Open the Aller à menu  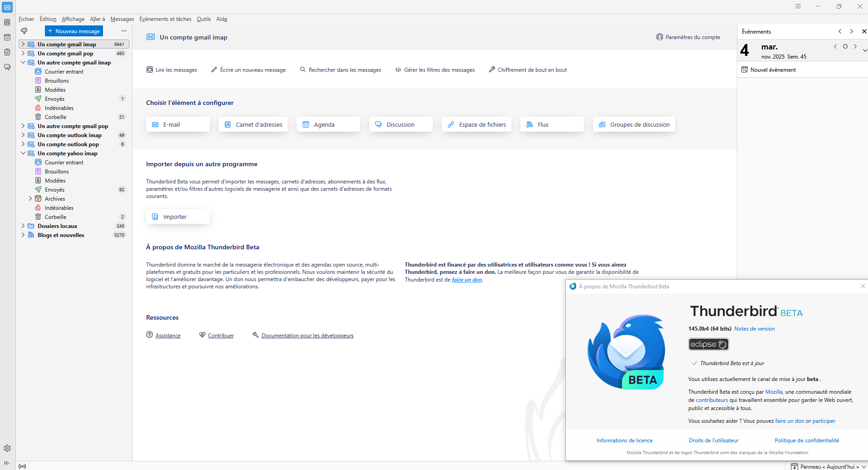point(98,19)
